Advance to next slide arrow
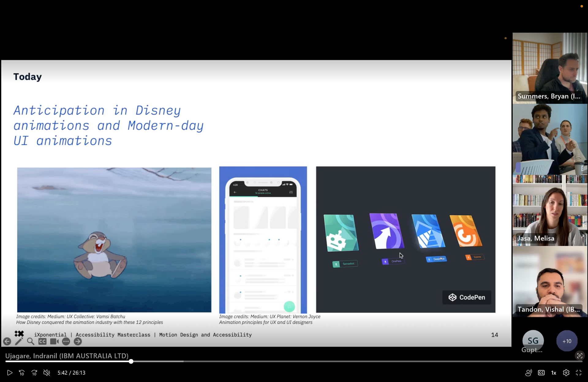588x382 pixels. tap(78, 342)
